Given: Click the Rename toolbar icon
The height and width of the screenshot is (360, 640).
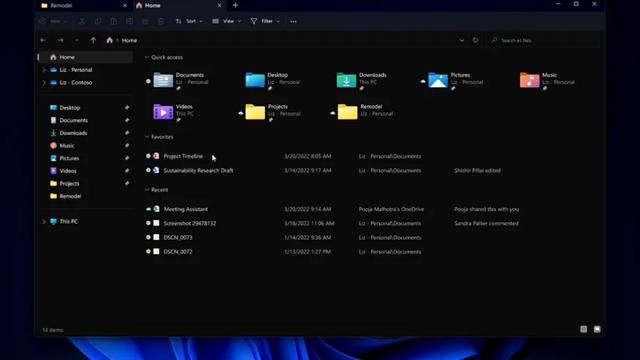Looking at the screenshot, I should pos(129,21).
